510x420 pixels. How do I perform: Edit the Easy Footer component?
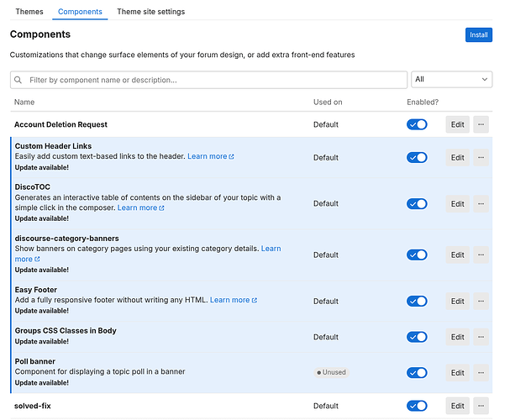(457, 302)
